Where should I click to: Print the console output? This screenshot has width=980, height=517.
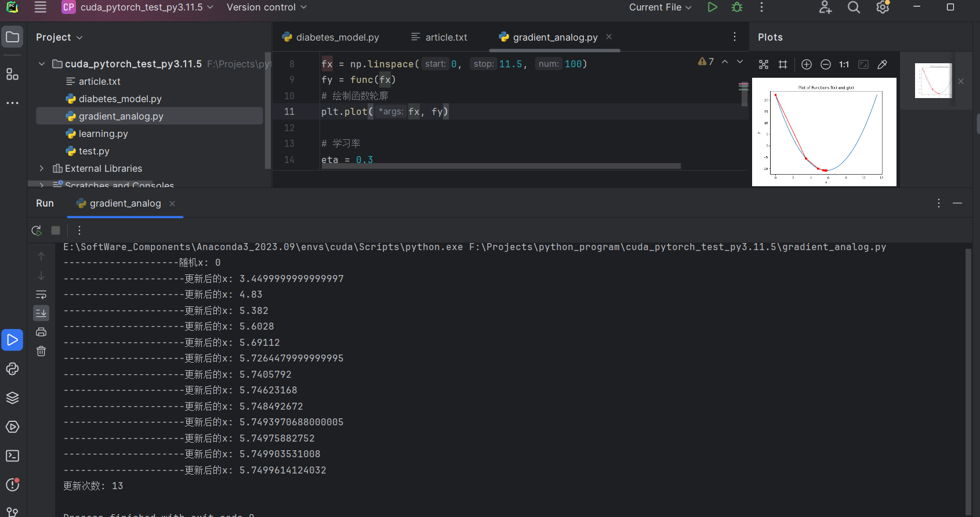coord(41,332)
